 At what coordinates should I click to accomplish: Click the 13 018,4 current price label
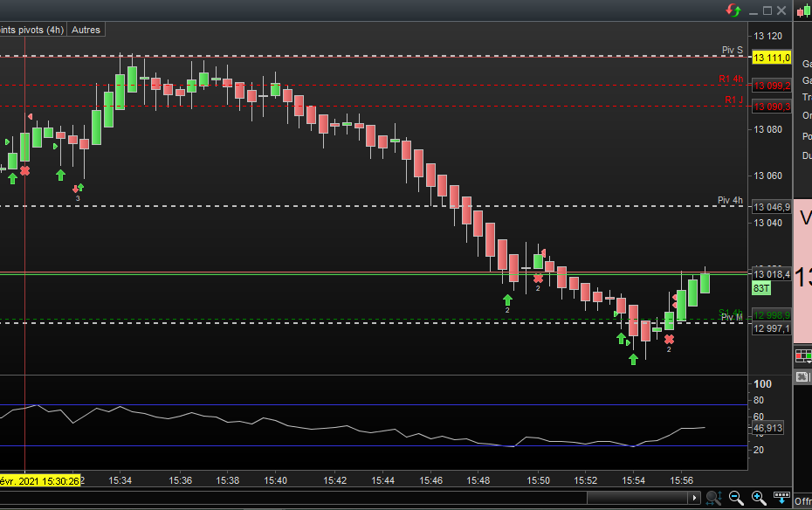[772, 274]
